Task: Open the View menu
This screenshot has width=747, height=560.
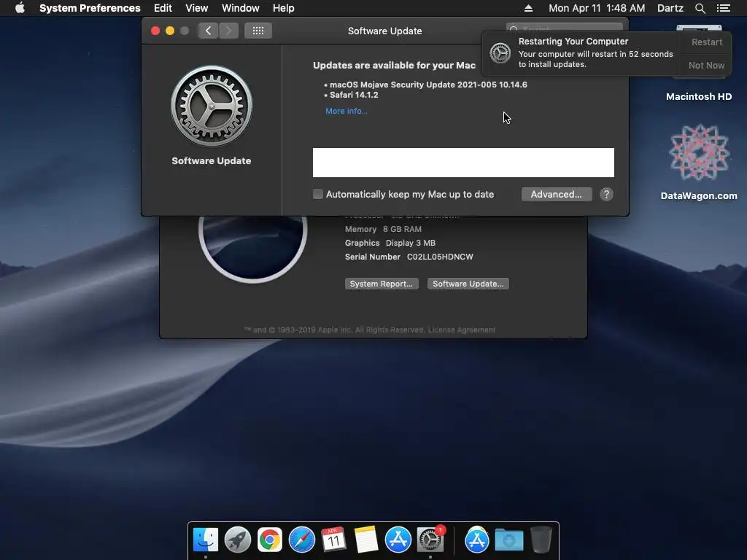Action: click(197, 8)
